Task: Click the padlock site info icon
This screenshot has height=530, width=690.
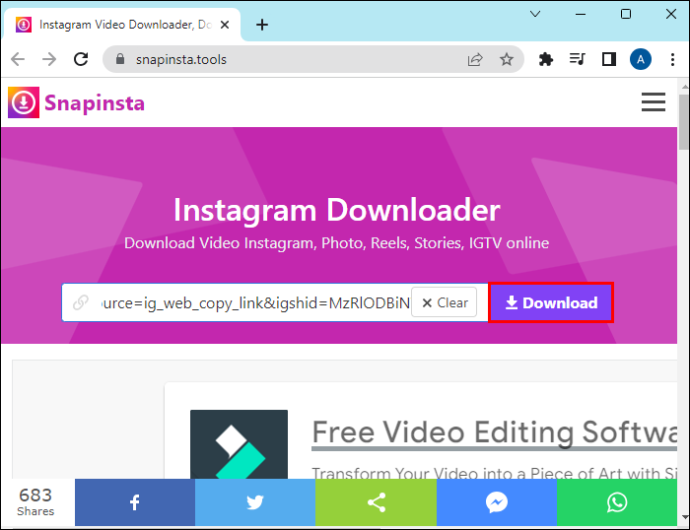Action: (x=120, y=59)
